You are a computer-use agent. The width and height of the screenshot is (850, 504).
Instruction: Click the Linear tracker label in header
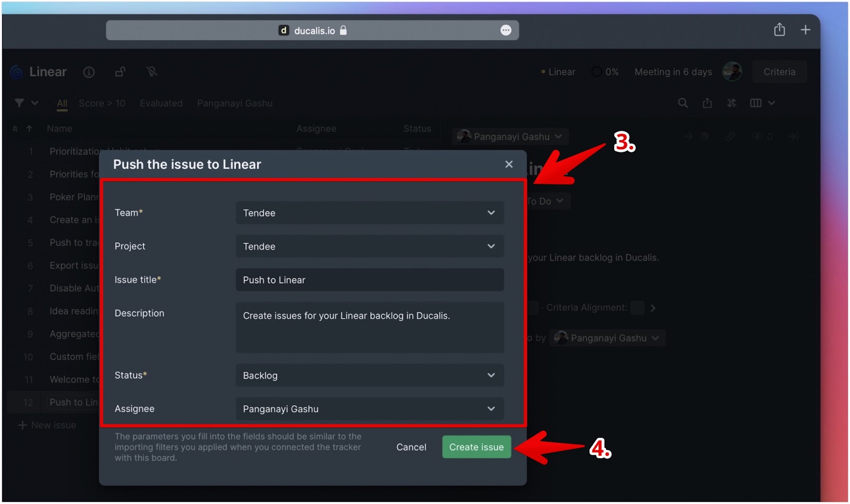(x=558, y=72)
